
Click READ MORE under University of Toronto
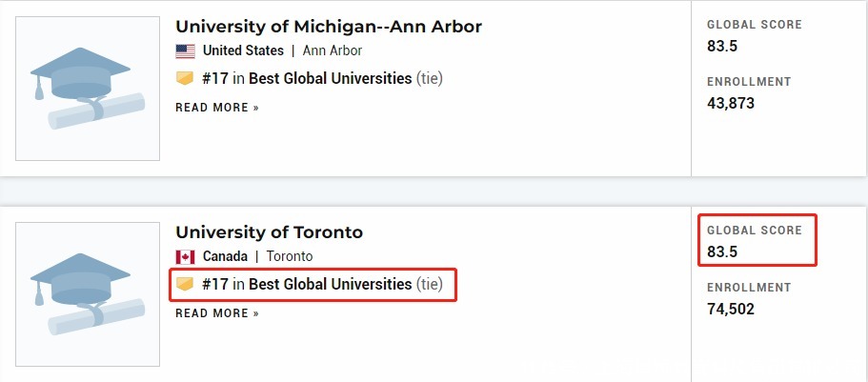217,313
